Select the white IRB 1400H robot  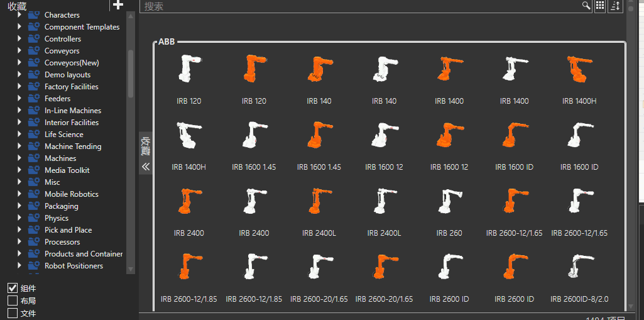(x=189, y=135)
